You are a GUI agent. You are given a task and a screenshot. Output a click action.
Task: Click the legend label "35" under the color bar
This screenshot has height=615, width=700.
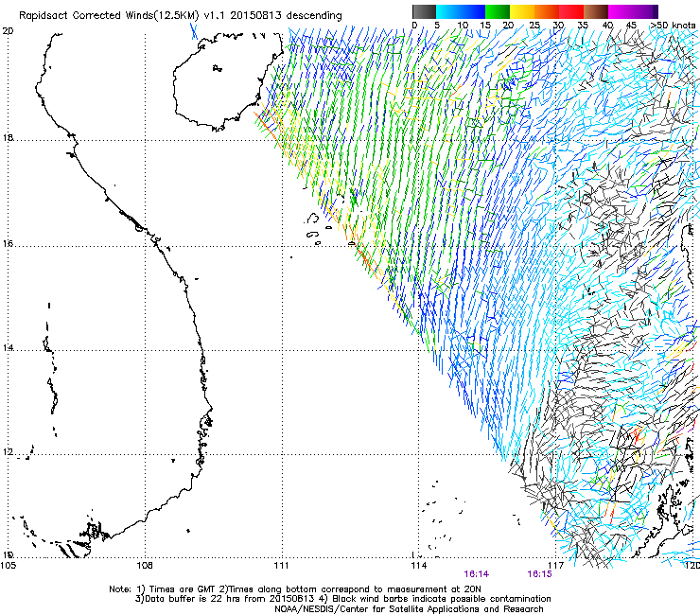pos(583,25)
